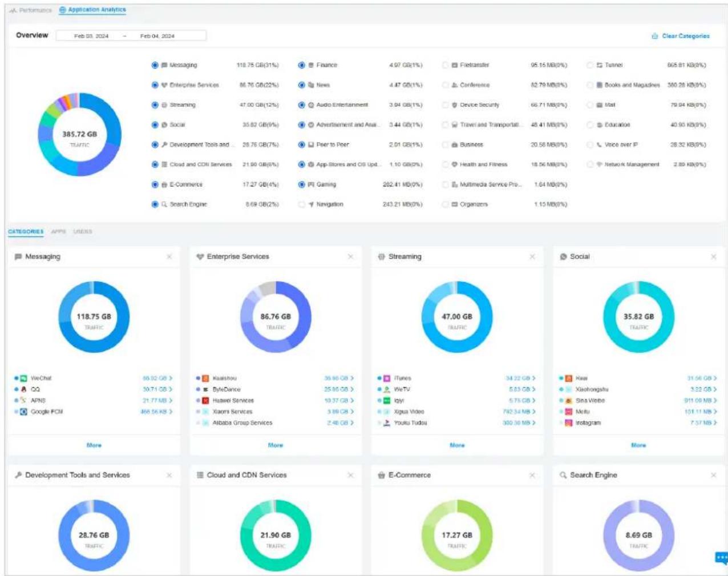Click the Streaming 47.00 GB donut chart

[x=457, y=317]
